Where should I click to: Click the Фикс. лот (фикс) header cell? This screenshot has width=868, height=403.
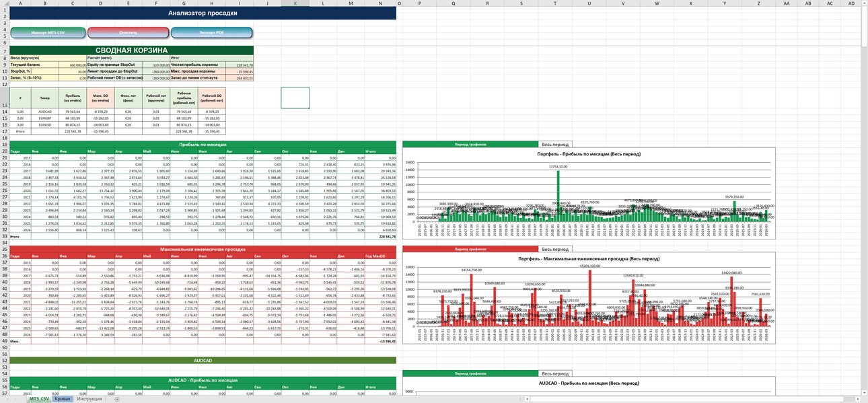(x=129, y=98)
